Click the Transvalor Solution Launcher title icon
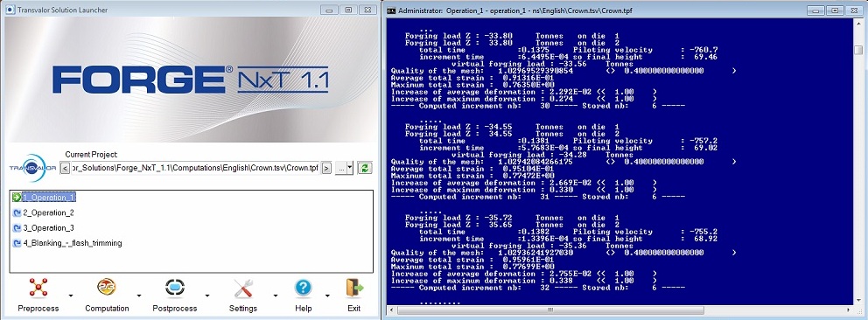868x320 pixels. point(10,10)
